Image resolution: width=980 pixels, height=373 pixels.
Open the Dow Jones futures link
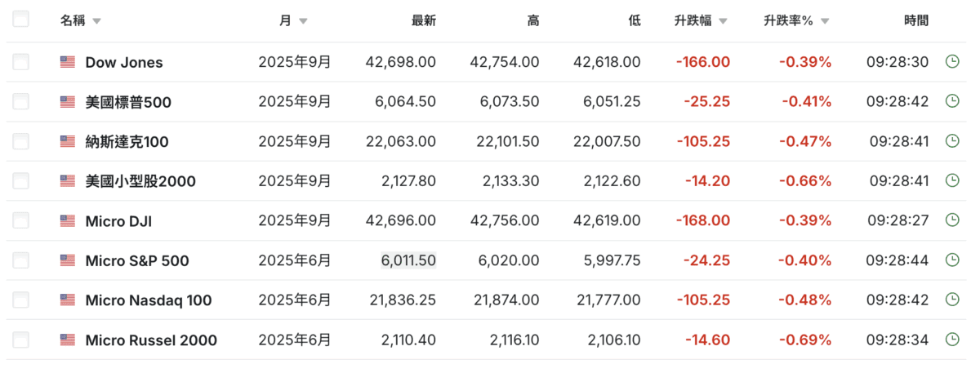click(x=124, y=62)
